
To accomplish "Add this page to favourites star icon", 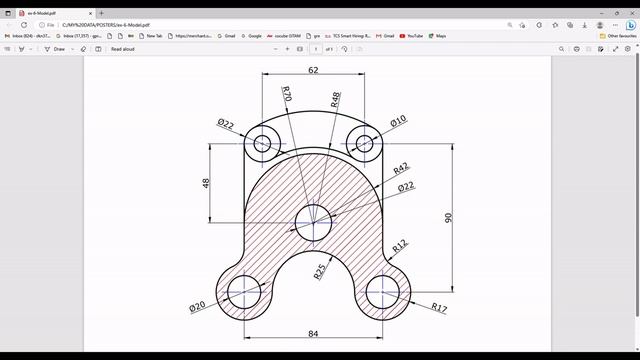I will point(522,25).
